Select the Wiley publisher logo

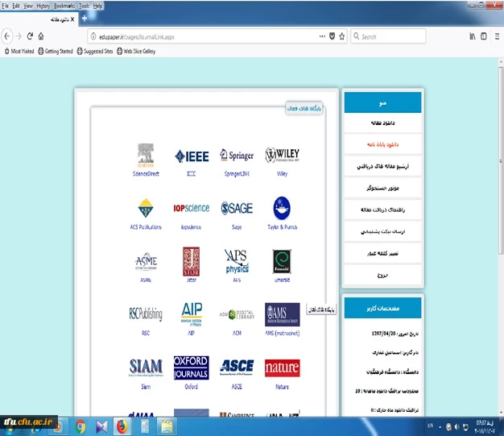pyautogui.click(x=282, y=156)
